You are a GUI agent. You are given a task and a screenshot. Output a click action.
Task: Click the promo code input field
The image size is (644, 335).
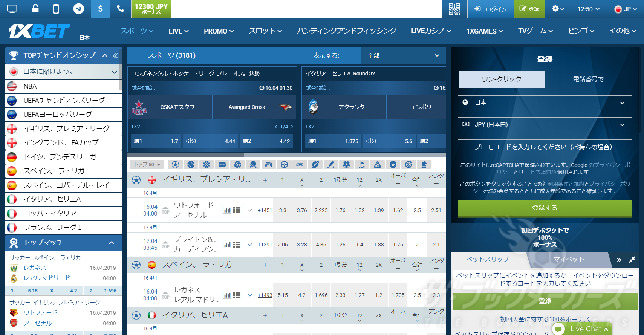545,147
